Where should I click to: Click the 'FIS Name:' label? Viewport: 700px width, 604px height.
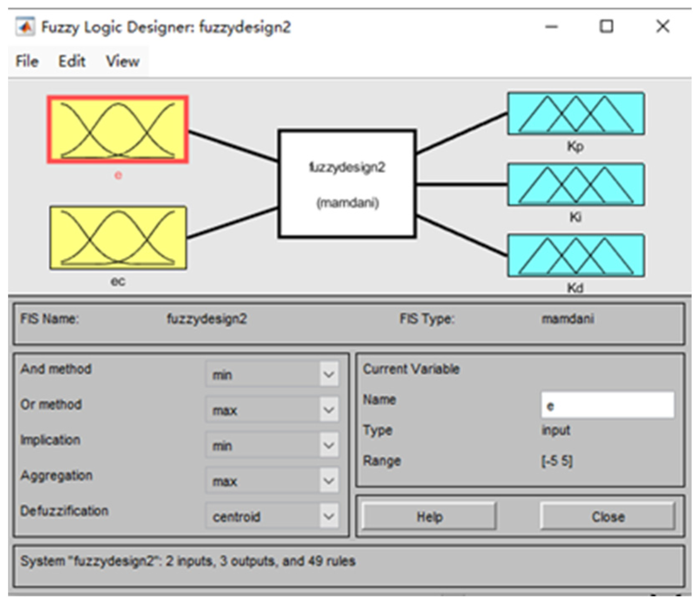coord(49,319)
